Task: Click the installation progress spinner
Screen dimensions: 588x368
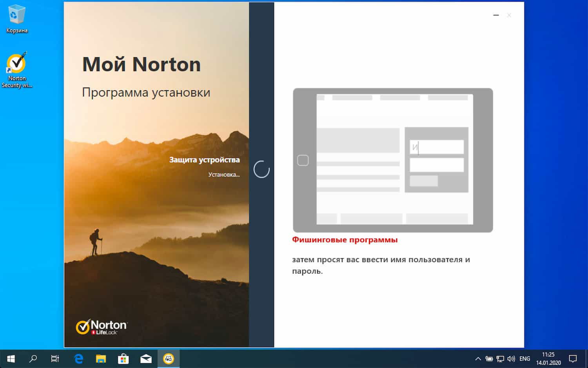Action: point(261,169)
